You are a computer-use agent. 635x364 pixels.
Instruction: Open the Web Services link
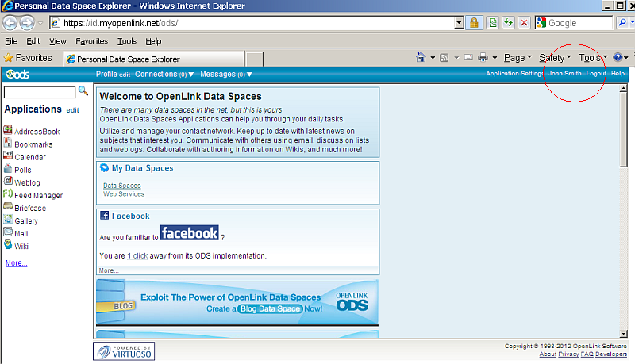coord(124,193)
